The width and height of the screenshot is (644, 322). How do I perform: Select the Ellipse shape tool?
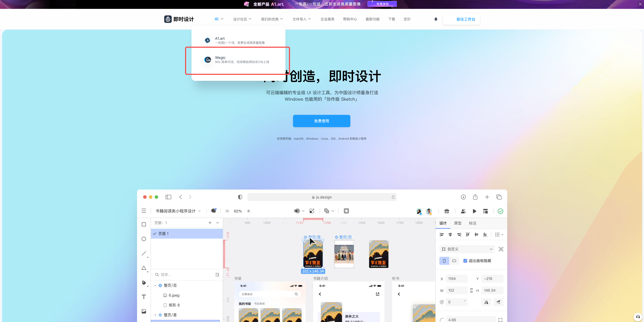(x=144, y=239)
